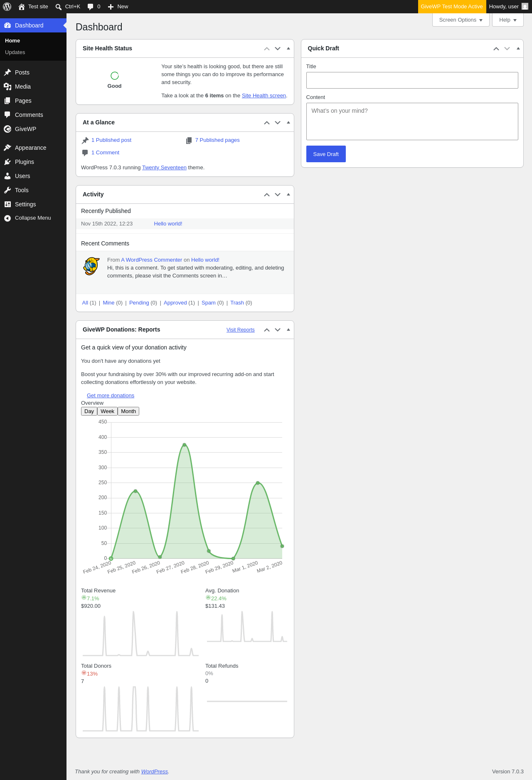The height and width of the screenshot is (780, 532).
Task: Open the 7 Published pages link
Action: (x=217, y=140)
